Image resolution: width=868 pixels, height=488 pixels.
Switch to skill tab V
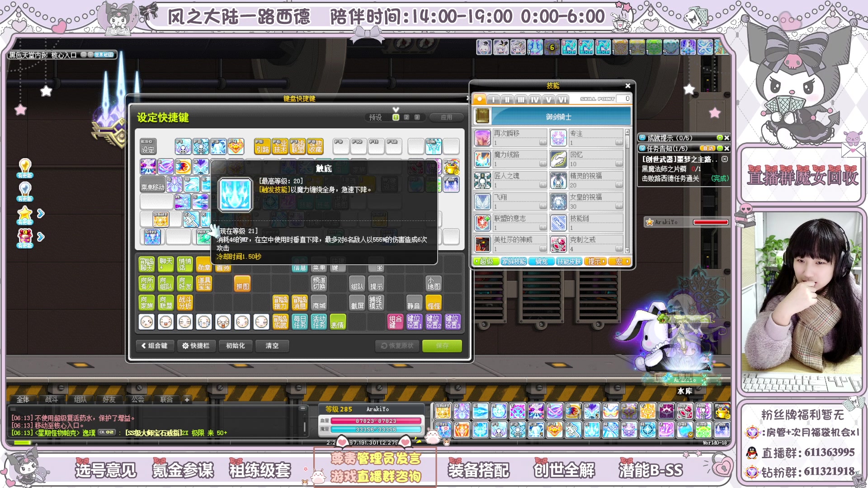click(548, 99)
